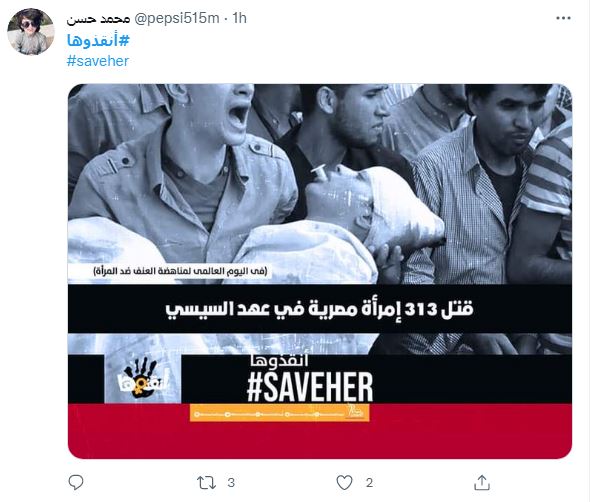Screen dimensions: 591x502
Task: Open the share tweet upload icon
Action: 482,482
